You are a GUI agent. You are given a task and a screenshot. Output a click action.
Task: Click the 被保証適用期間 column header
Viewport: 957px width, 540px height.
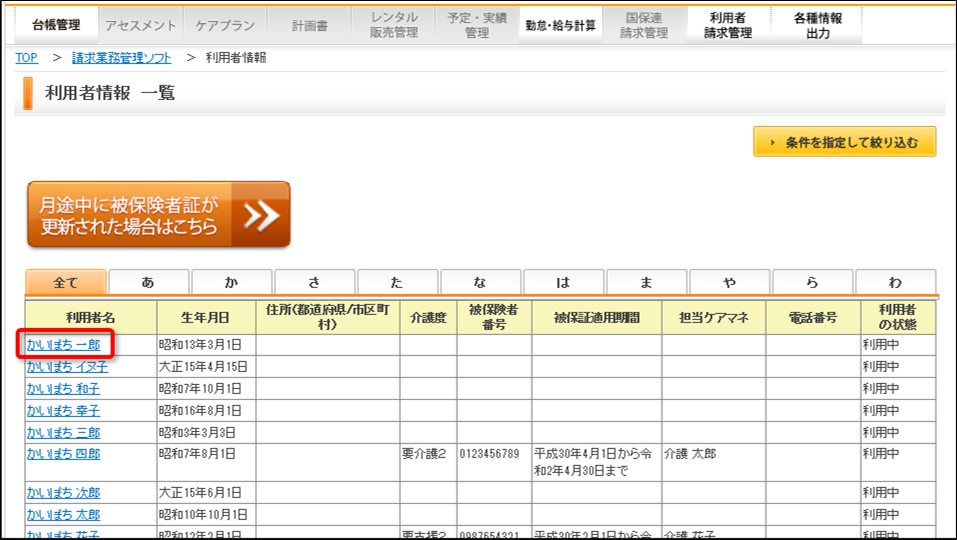[597, 317]
